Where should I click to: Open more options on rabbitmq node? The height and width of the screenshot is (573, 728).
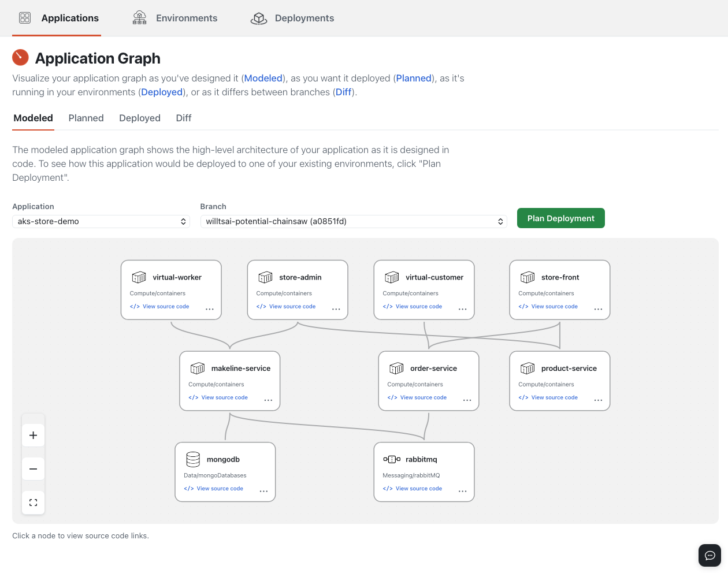pos(463,491)
